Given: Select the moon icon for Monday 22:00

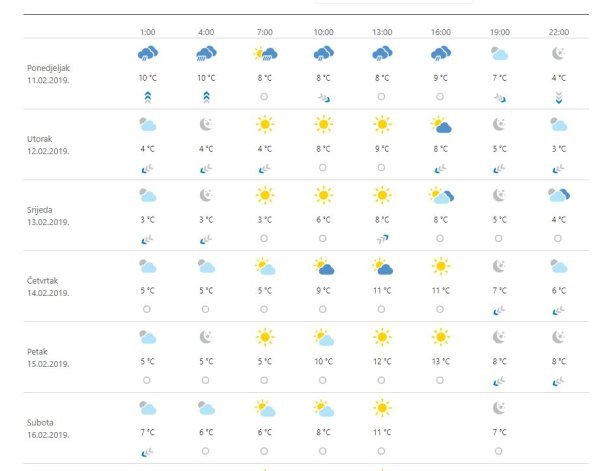Looking at the screenshot, I should pyautogui.click(x=558, y=54).
